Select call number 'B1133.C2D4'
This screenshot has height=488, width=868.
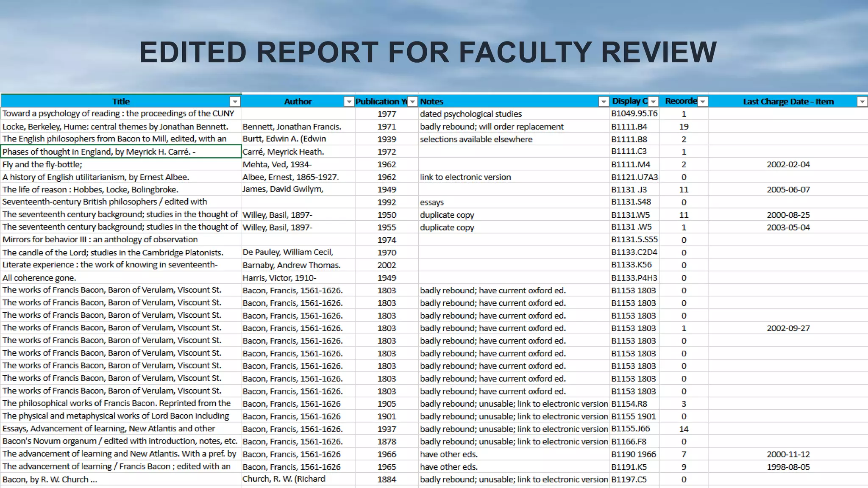[634, 252]
